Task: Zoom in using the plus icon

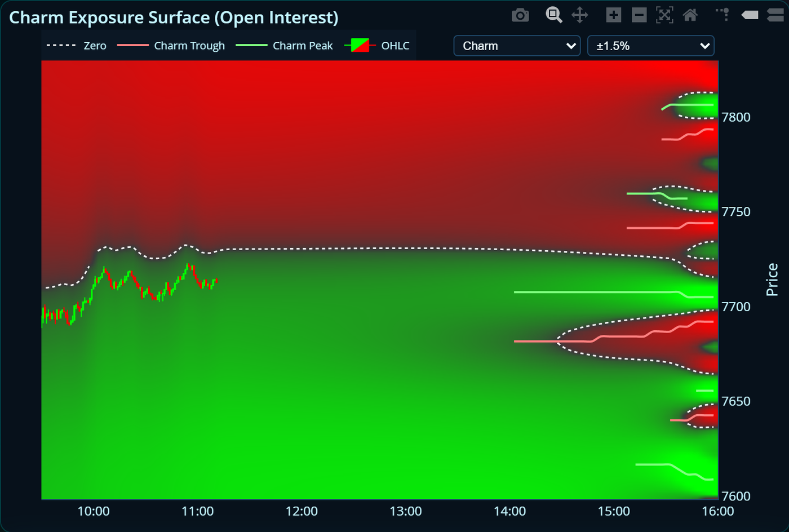Action: (x=614, y=15)
